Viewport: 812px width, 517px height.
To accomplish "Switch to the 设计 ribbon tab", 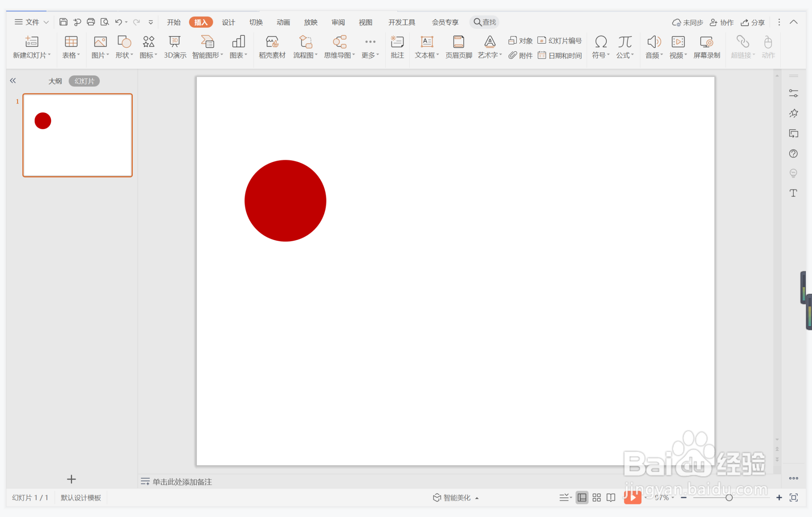I will [x=228, y=22].
